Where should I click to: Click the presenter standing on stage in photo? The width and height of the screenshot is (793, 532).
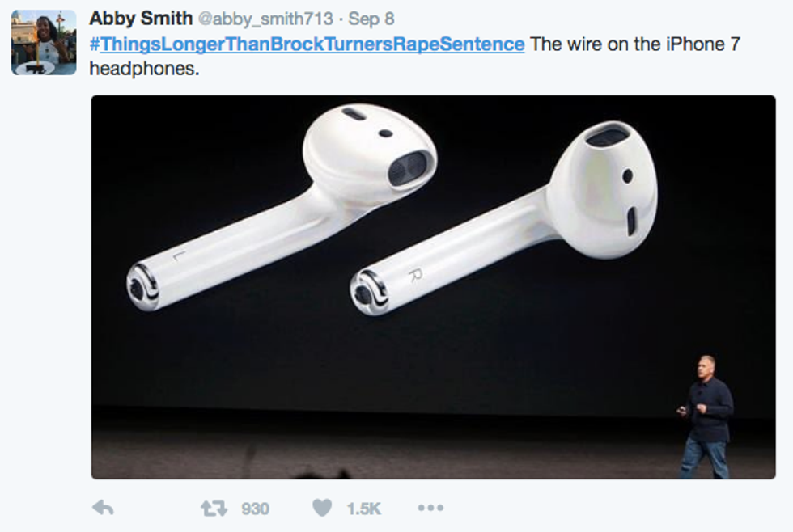(x=706, y=417)
